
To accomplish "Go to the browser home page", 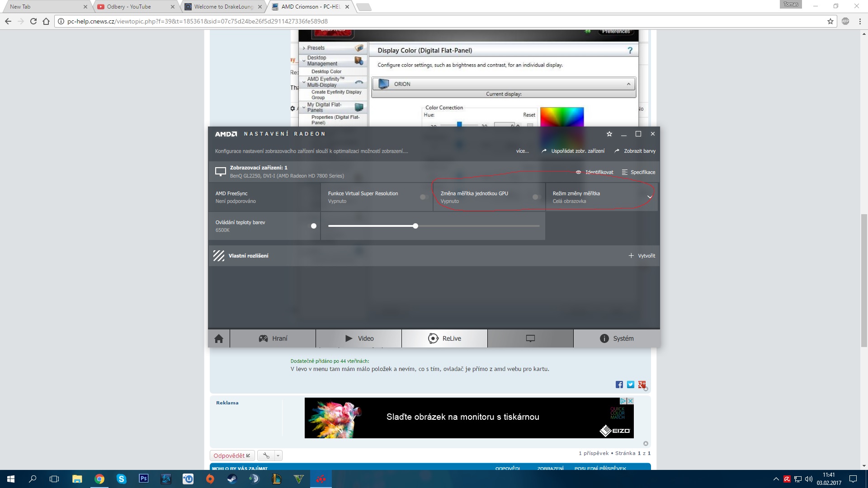I will [x=46, y=21].
